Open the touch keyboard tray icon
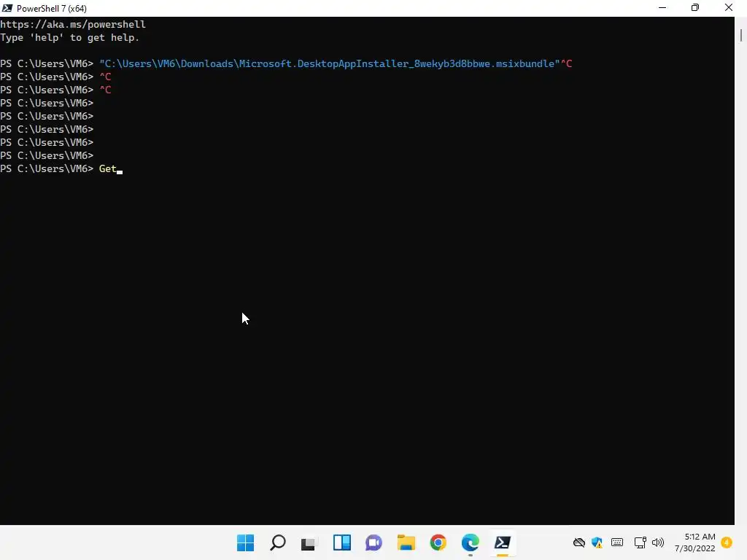Viewport: 747px width, 560px height. [x=617, y=542]
